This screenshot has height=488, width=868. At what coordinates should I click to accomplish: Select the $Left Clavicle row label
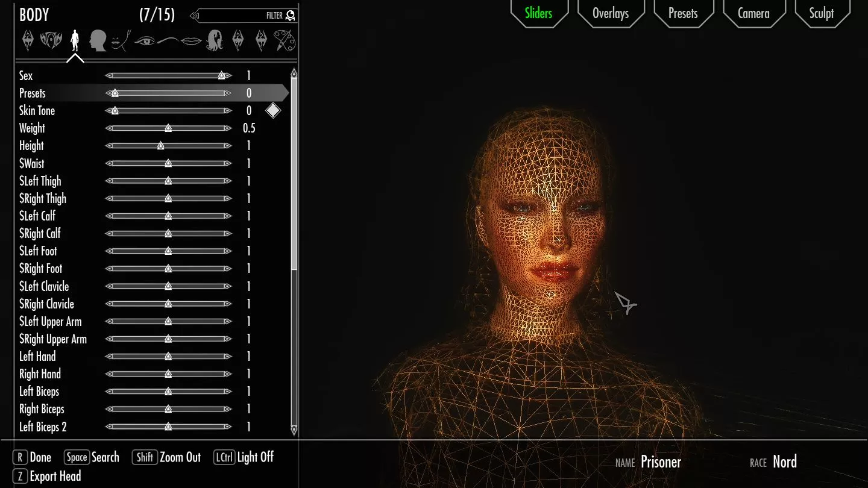pyautogui.click(x=44, y=286)
